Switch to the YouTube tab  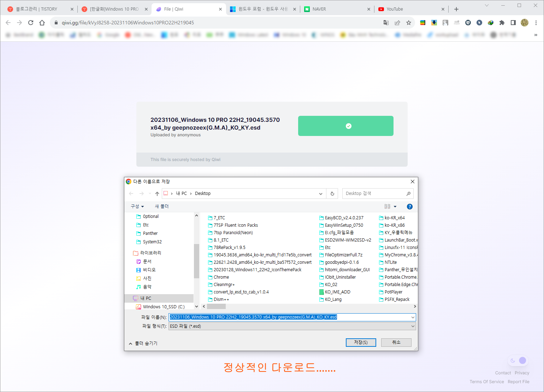pyautogui.click(x=411, y=9)
